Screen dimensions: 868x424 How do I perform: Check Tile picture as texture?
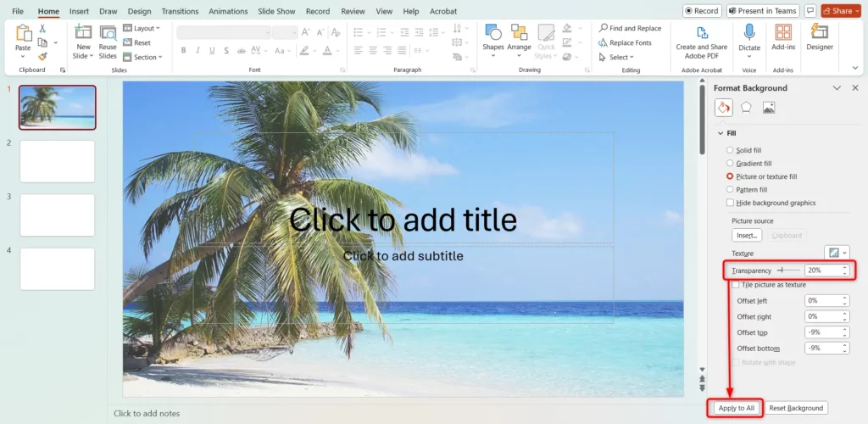pos(735,285)
